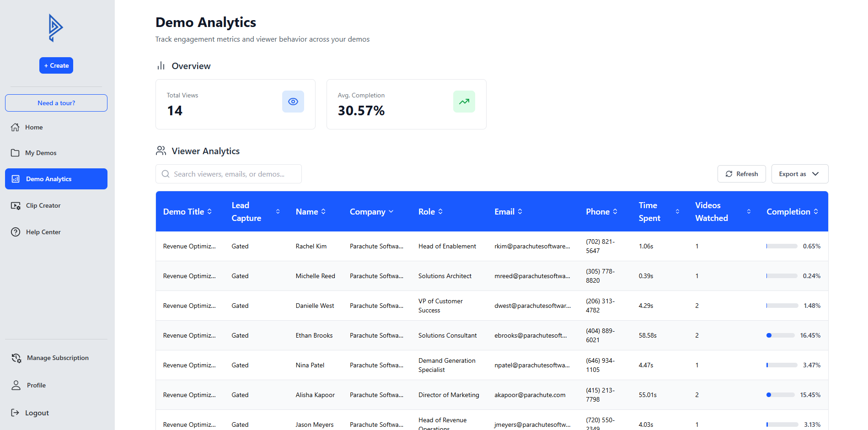868x430 pixels.
Task: Sort by Phone column arrows
Action: pyautogui.click(x=615, y=211)
